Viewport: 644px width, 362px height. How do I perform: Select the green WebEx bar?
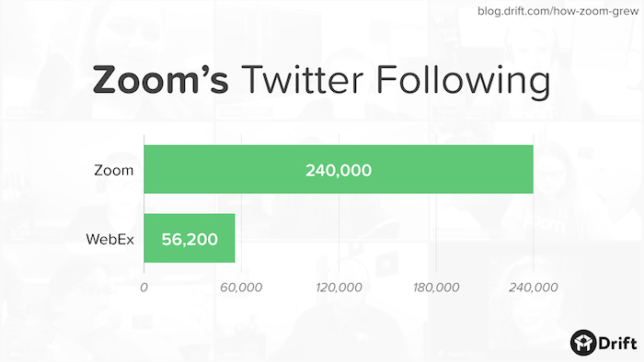(190, 238)
